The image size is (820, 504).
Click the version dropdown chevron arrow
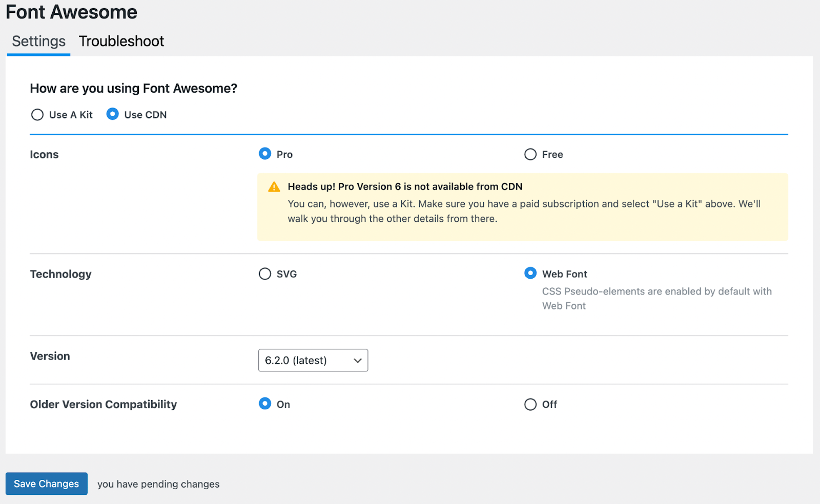(x=358, y=361)
